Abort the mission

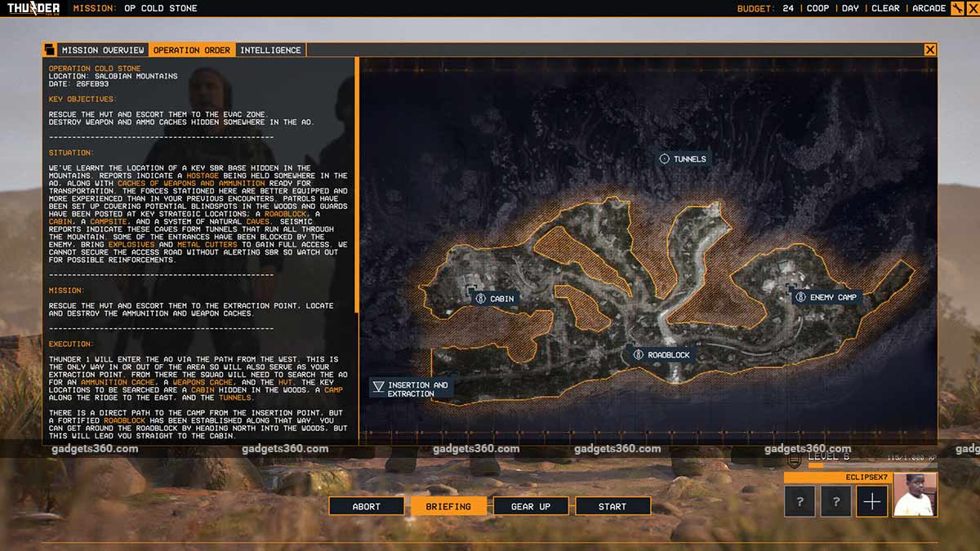(x=366, y=506)
